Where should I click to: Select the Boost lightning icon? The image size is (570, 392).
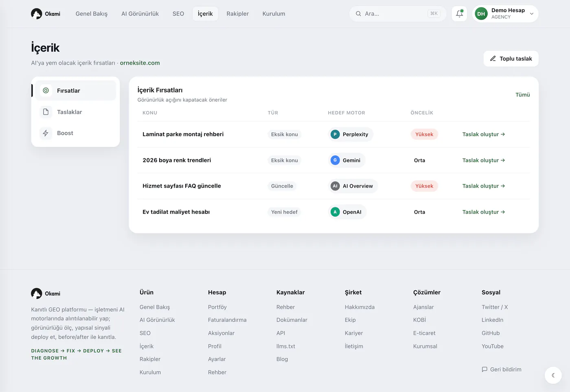pyautogui.click(x=46, y=133)
